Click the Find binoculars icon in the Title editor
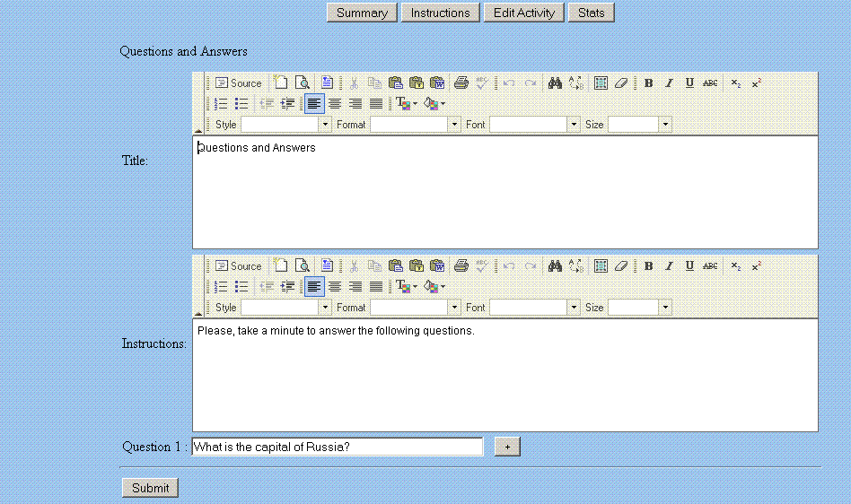The image size is (851, 504). coord(556,83)
